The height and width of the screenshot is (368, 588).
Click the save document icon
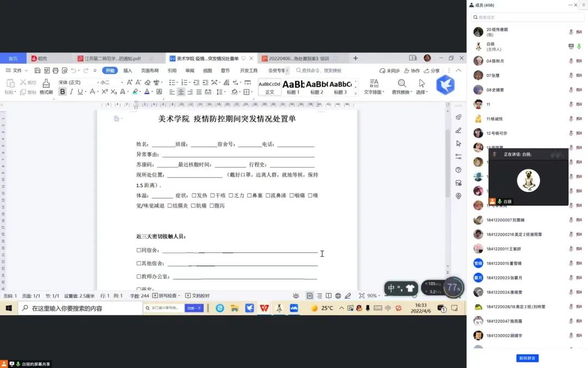click(38, 71)
